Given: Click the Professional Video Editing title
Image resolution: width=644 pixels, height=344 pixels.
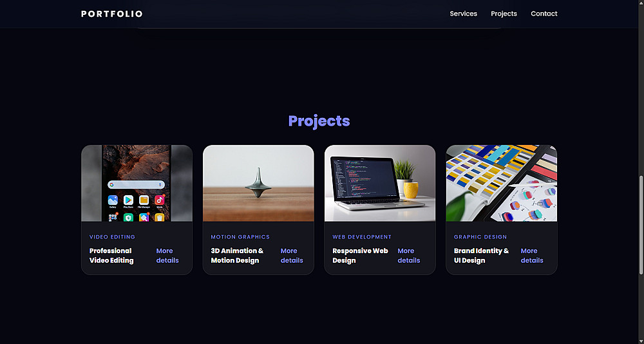Looking at the screenshot, I should coord(111,256).
